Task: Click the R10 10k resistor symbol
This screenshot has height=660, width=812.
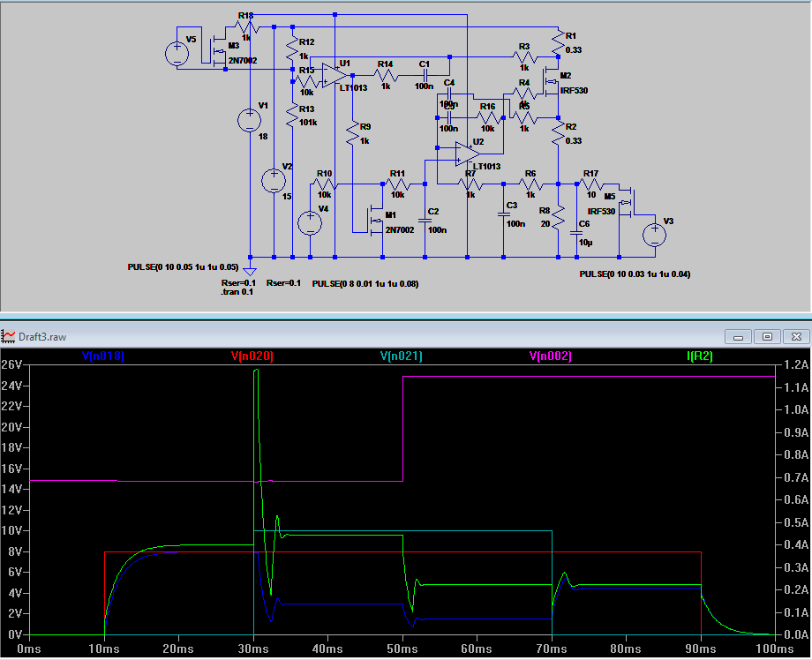Action: 324,184
